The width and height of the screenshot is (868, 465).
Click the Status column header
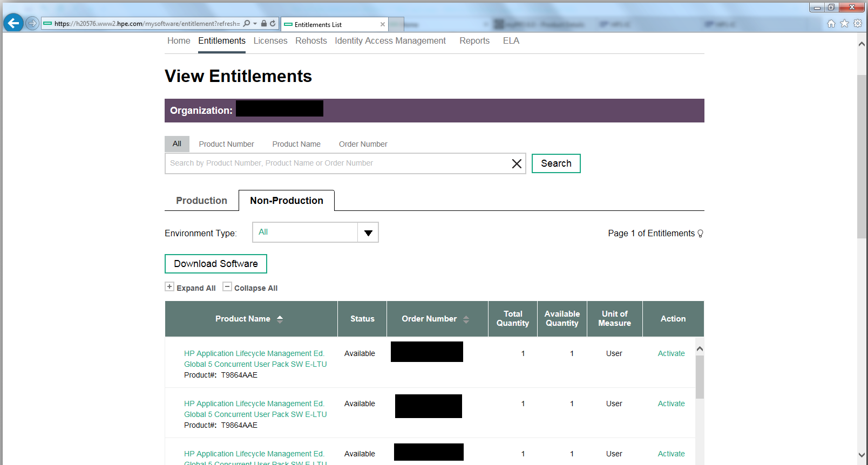(x=362, y=319)
